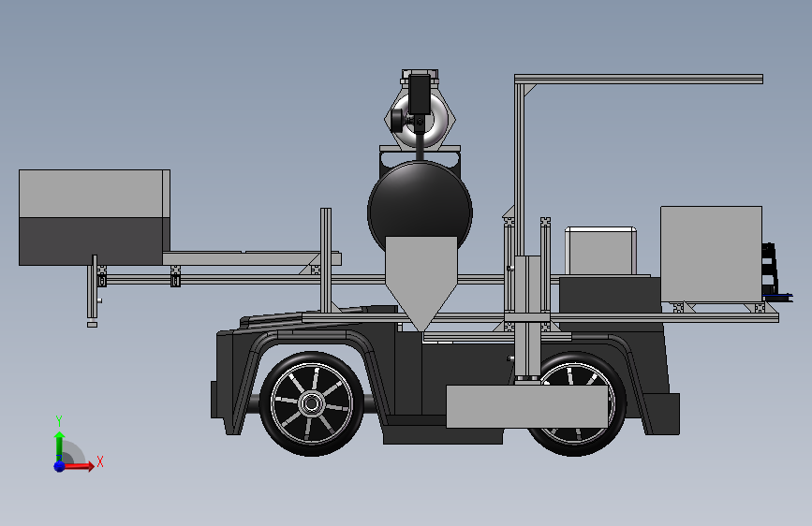The height and width of the screenshot is (526, 812).
Task: Select the large two-tone box on the left boom
Action: coord(95,217)
